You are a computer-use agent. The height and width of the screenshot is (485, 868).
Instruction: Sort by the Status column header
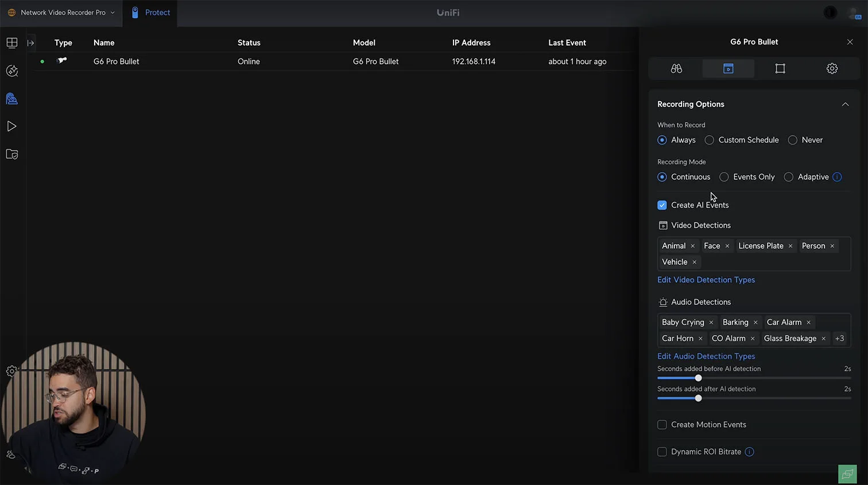point(249,43)
